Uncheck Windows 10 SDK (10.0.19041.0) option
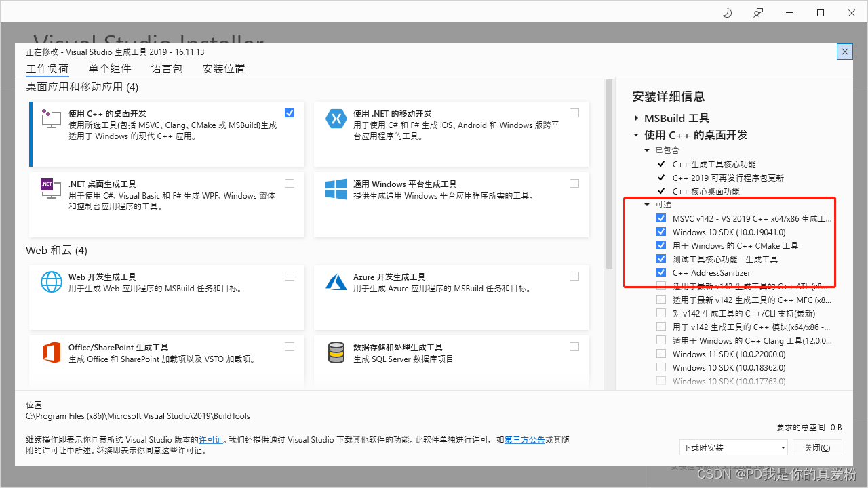Screen dimensions: 868x488 pyautogui.click(x=661, y=232)
